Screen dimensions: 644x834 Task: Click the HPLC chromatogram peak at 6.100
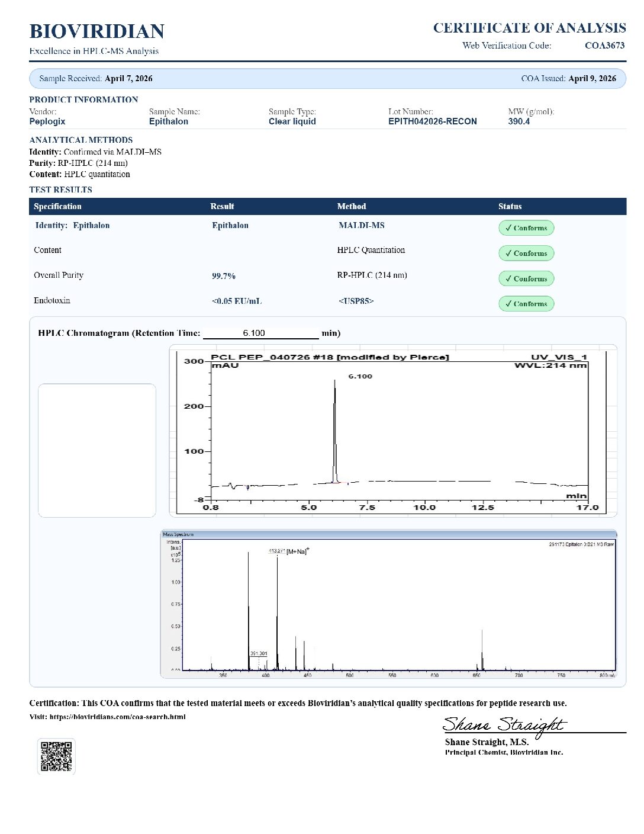[x=335, y=432]
